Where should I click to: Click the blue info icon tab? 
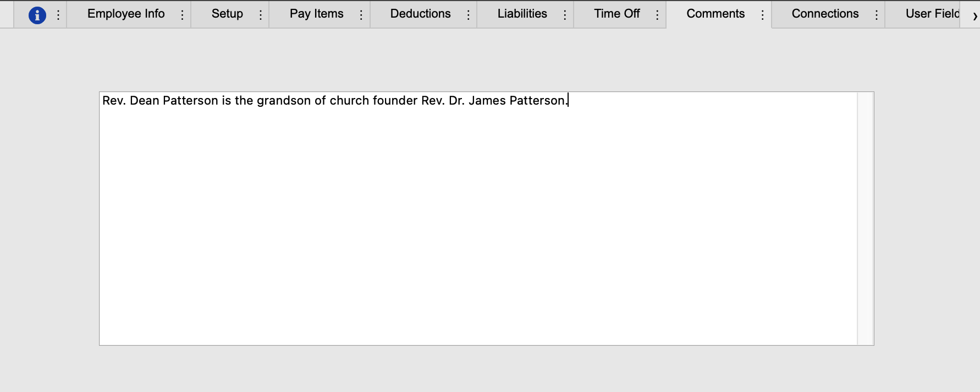click(x=37, y=15)
